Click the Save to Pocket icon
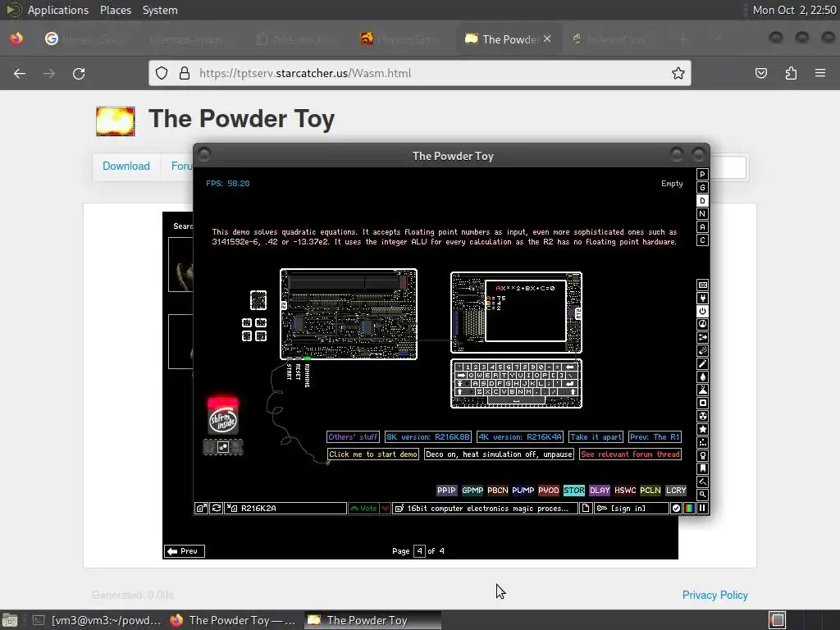Viewport: 840px width, 630px height. 761,73
